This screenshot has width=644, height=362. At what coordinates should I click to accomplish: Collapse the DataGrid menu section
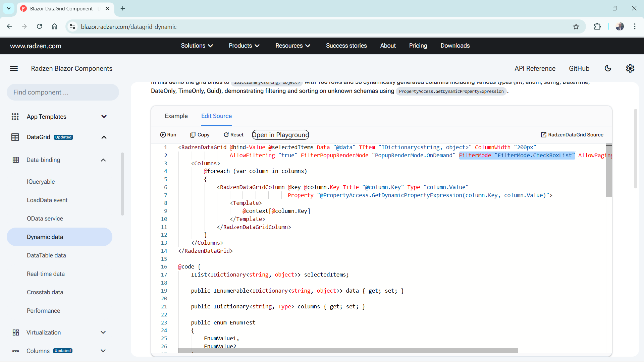pos(104,137)
